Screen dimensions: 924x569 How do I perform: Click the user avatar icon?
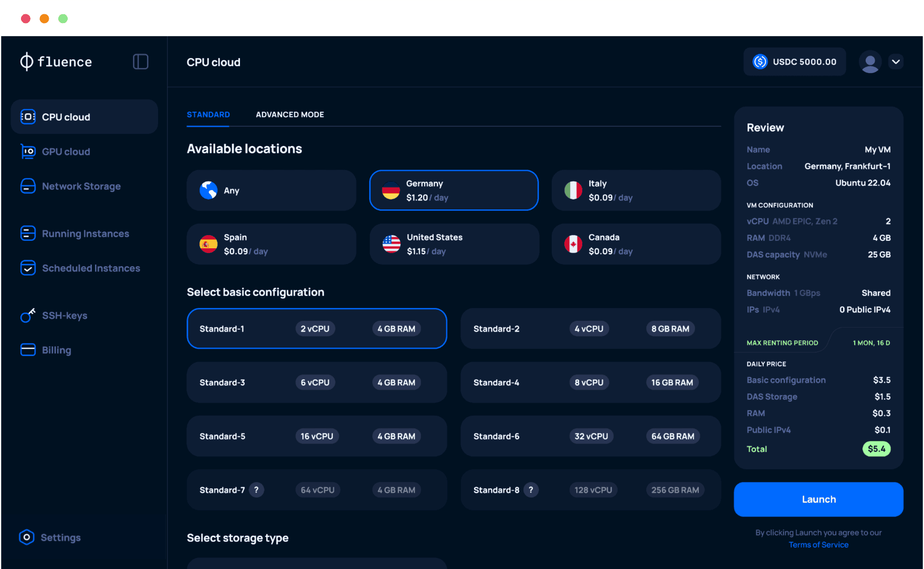click(x=870, y=61)
